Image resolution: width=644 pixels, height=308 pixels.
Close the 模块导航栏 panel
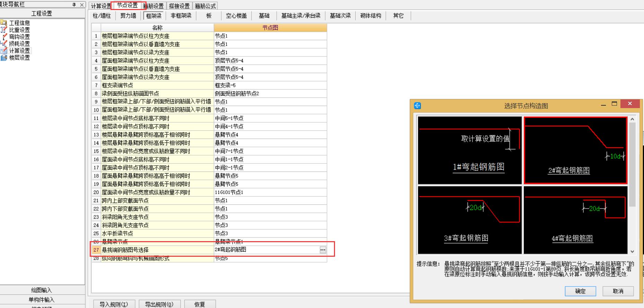(x=82, y=5)
